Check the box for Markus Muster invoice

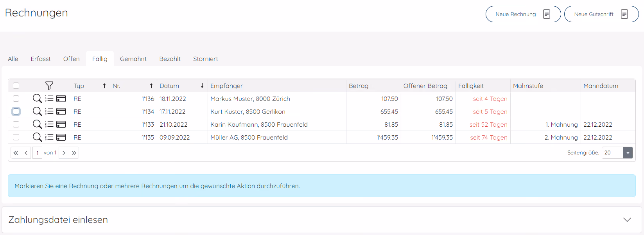[16, 99]
